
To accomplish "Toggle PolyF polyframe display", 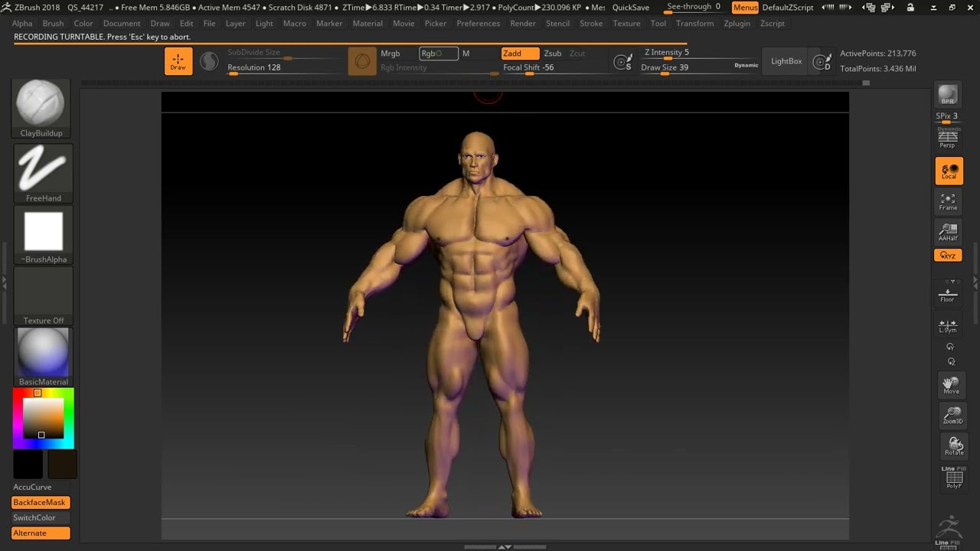I will (x=954, y=478).
